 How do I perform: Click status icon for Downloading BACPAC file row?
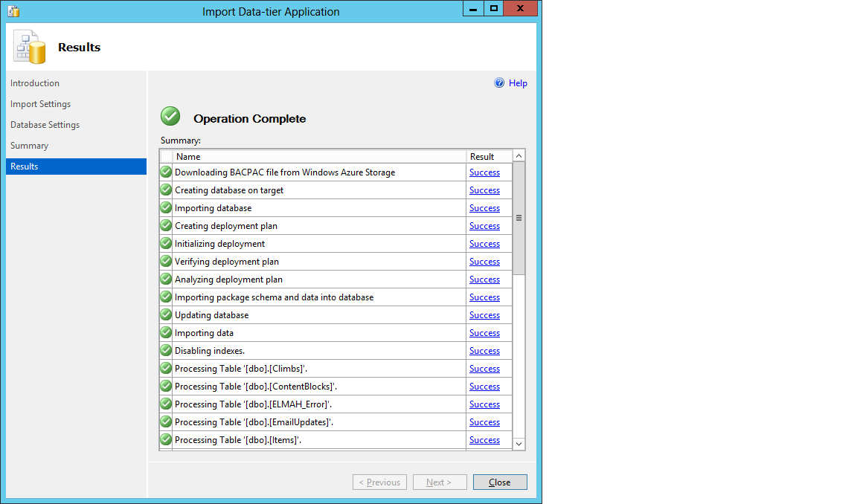(x=166, y=172)
